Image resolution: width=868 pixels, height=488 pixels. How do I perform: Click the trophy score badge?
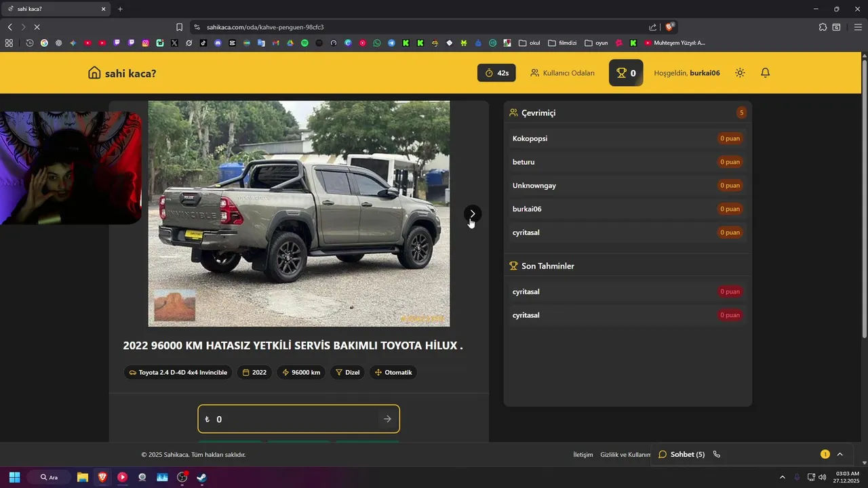tap(626, 73)
